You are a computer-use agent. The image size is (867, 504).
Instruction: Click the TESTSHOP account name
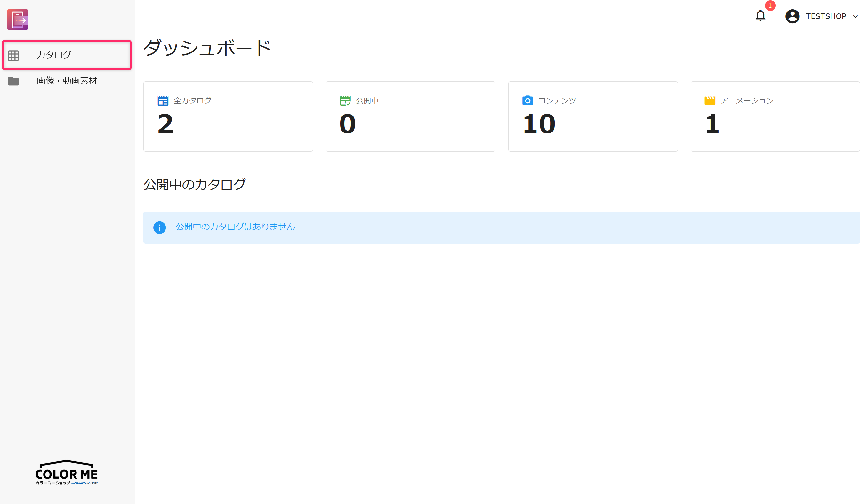[826, 16]
